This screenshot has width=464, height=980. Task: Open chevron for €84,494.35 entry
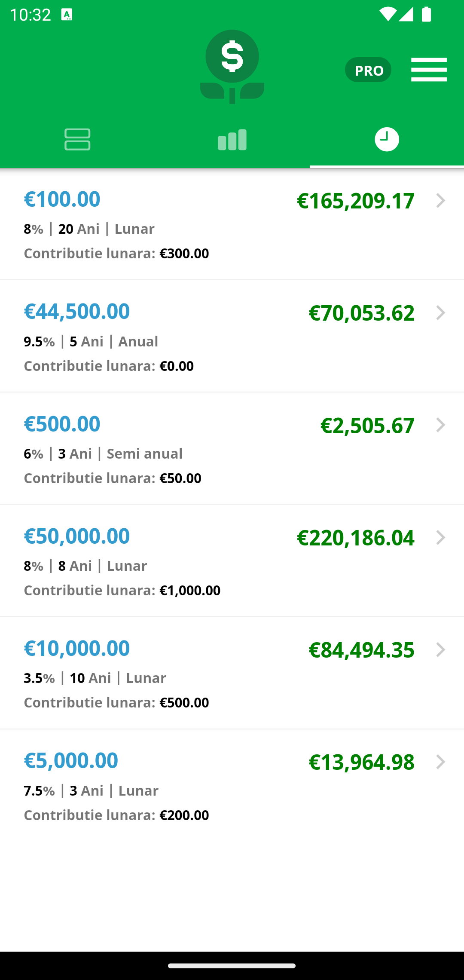click(440, 650)
